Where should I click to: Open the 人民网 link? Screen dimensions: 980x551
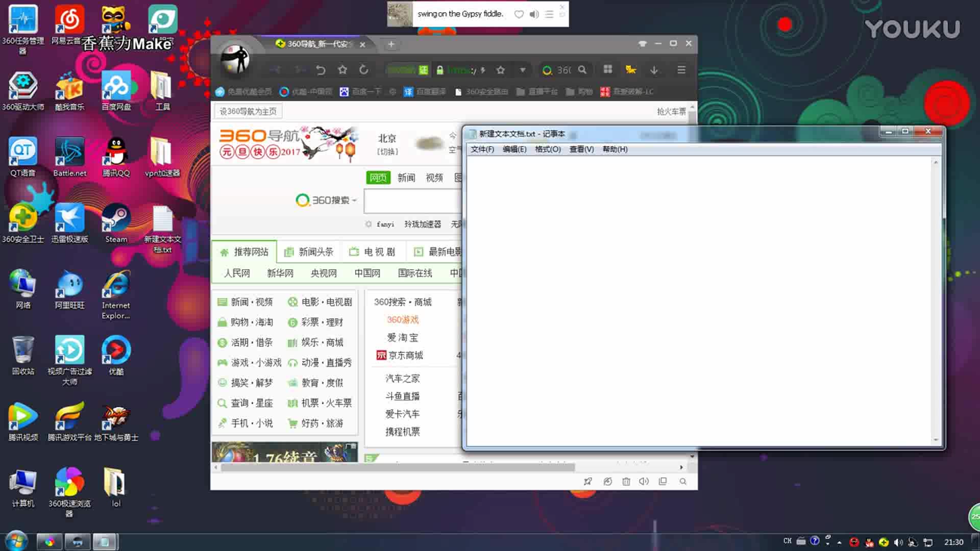[x=237, y=273]
